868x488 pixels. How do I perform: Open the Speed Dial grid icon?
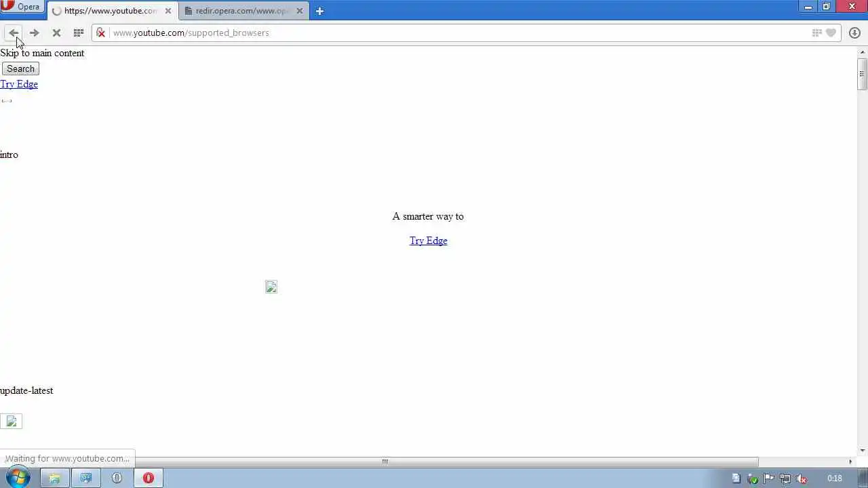pyautogui.click(x=79, y=33)
